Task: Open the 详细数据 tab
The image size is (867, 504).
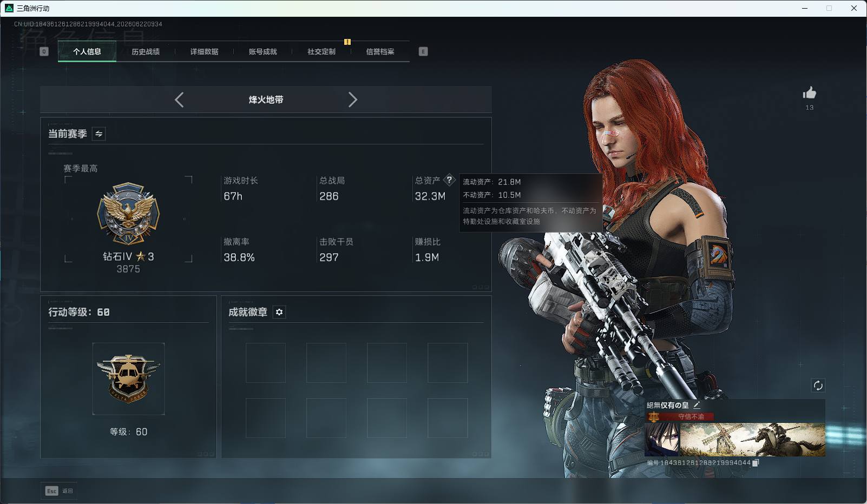Action: pyautogui.click(x=204, y=51)
